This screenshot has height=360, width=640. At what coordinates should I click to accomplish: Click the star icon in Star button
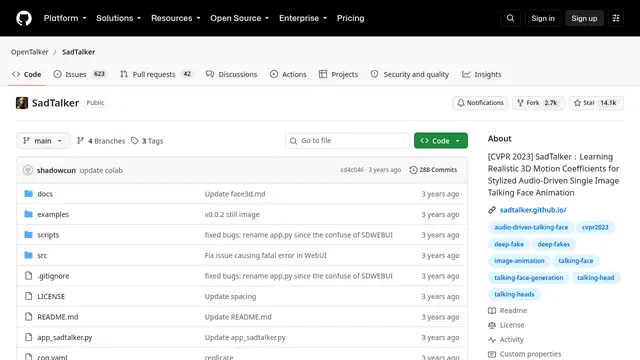coord(577,103)
